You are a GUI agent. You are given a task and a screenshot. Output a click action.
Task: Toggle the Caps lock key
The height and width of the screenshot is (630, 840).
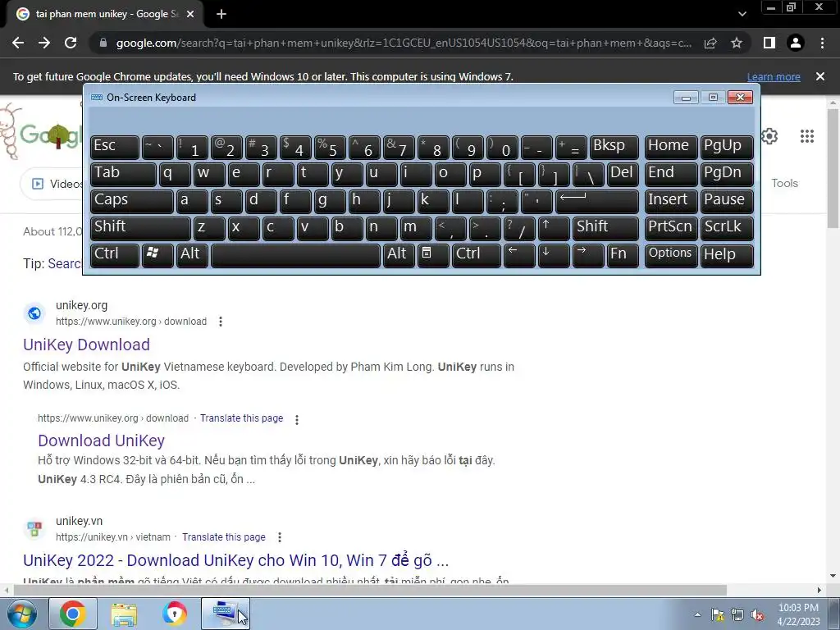point(132,201)
